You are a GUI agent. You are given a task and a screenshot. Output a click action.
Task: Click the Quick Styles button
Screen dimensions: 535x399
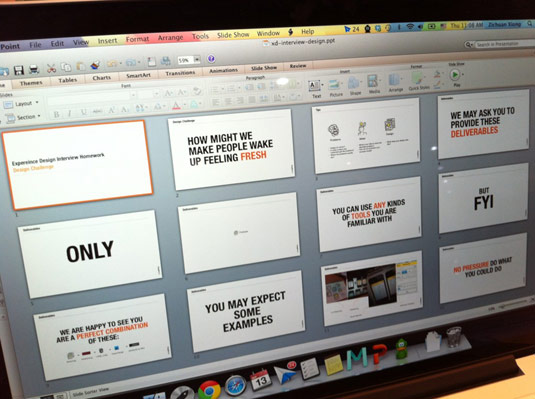tap(418, 82)
